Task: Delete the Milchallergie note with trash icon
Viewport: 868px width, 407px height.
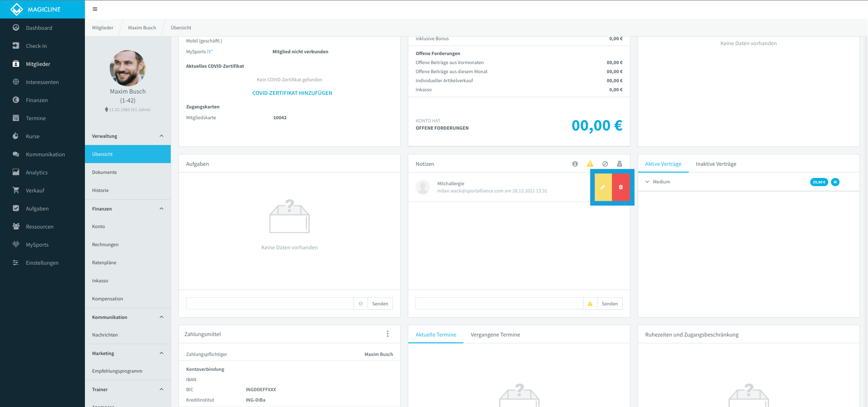Action: coord(621,187)
